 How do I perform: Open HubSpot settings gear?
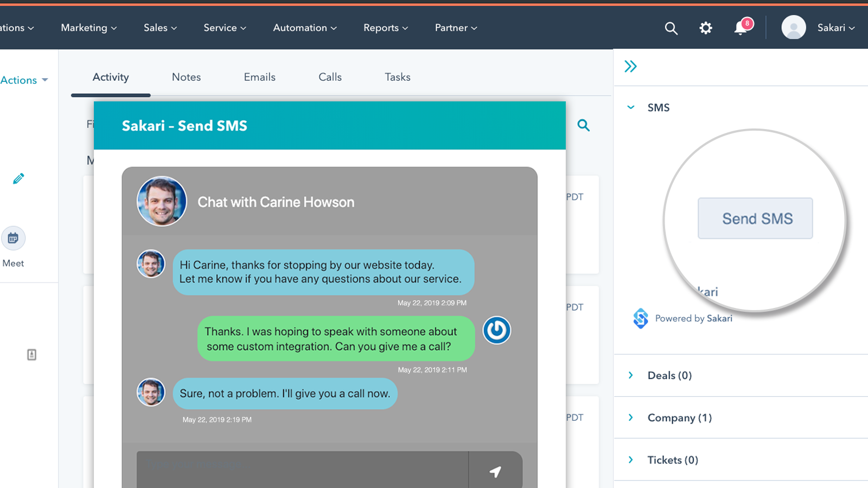pyautogui.click(x=706, y=28)
